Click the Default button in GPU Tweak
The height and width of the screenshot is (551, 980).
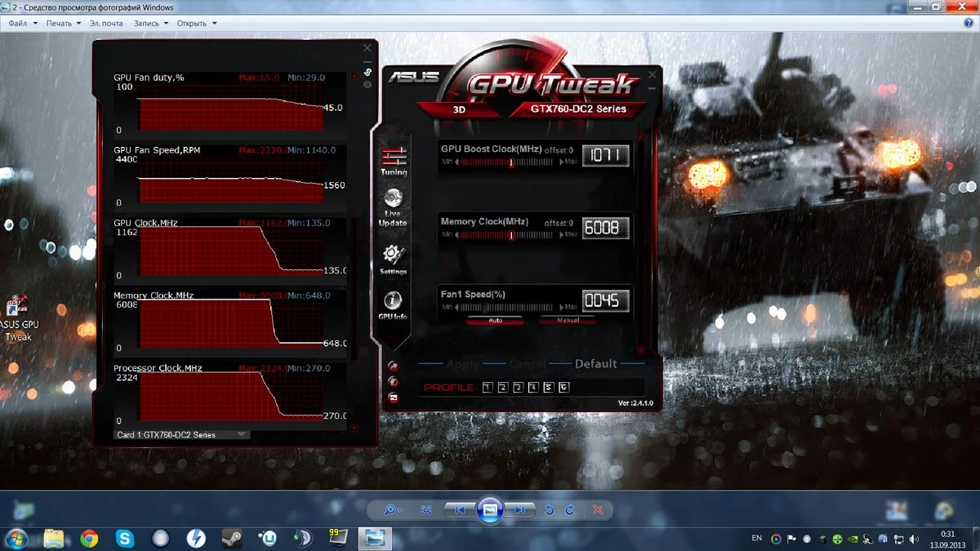pos(595,364)
